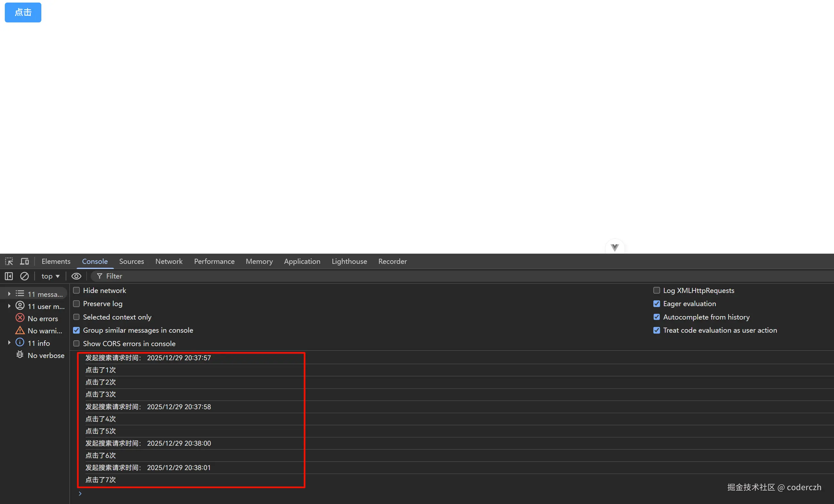The width and height of the screenshot is (834, 504).
Task: Open live expression via the eye icon
Action: click(76, 276)
